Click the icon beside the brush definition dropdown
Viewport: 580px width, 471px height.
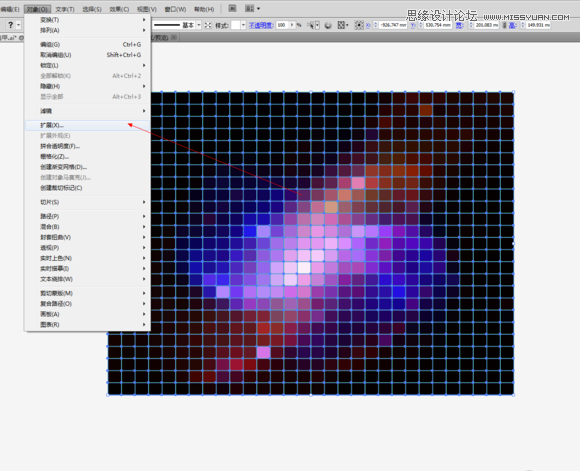[208, 25]
